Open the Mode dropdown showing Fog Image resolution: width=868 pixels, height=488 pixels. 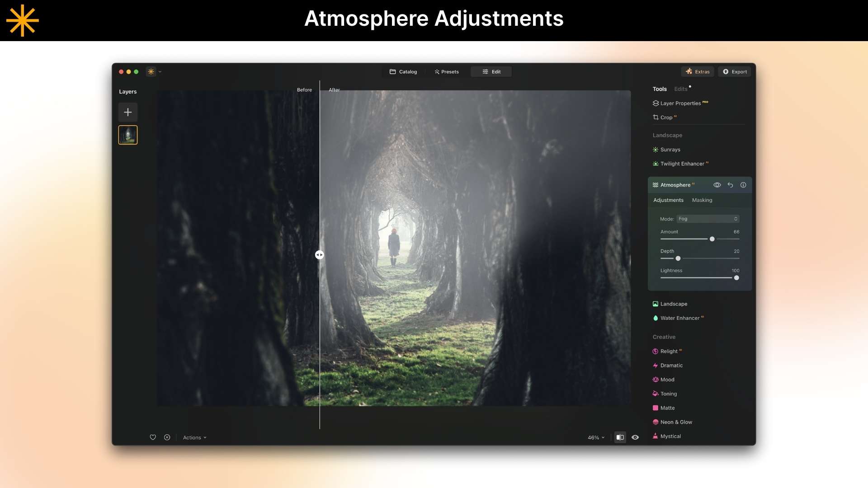[x=708, y=219]
